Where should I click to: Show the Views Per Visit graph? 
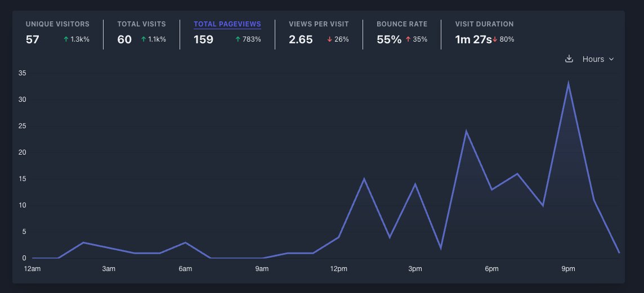click(x=318, y=24)
